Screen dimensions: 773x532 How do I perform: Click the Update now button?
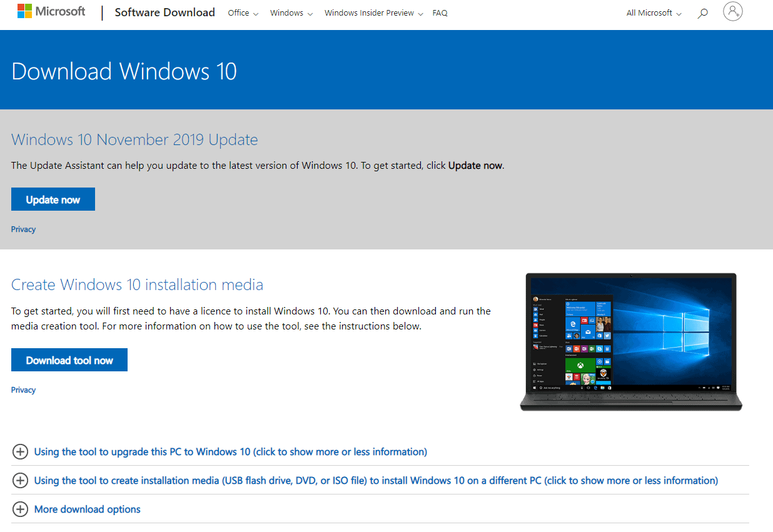[x=53, y=199]
